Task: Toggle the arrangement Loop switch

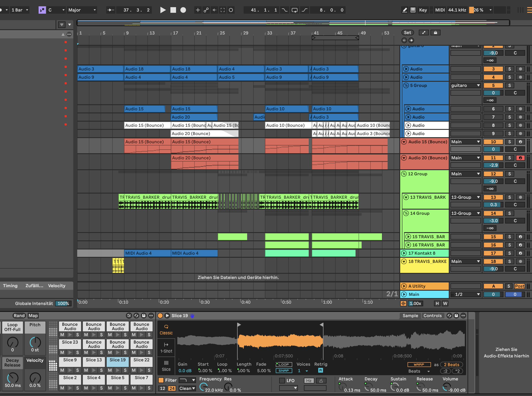Action: tap(294, 10)
